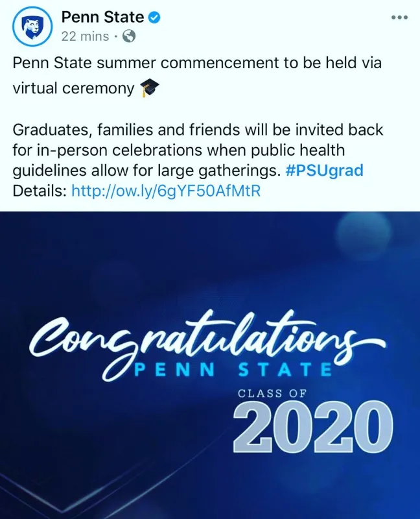Screen dimensions: 420x519
Task: Open the Penn State profile picture
Action: [x=32, y=26]
